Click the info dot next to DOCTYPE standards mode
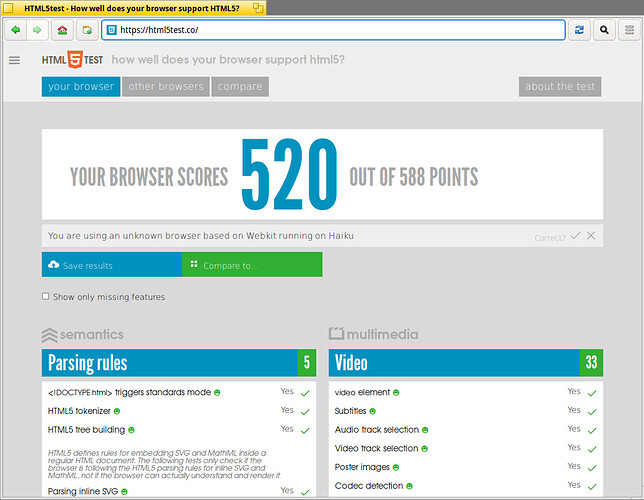Image resolution: width=644 pixels, height=500 pixels. (x=217, y=393)
